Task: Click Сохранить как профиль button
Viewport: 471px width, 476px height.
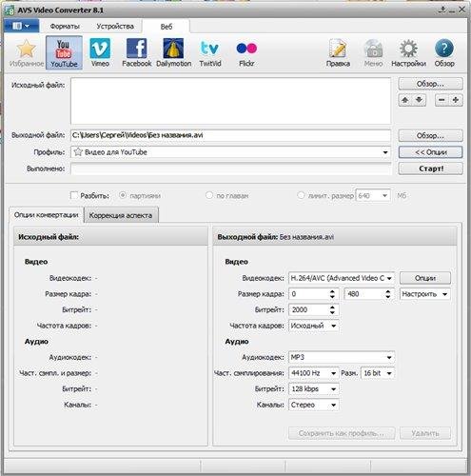Action: 342,433
